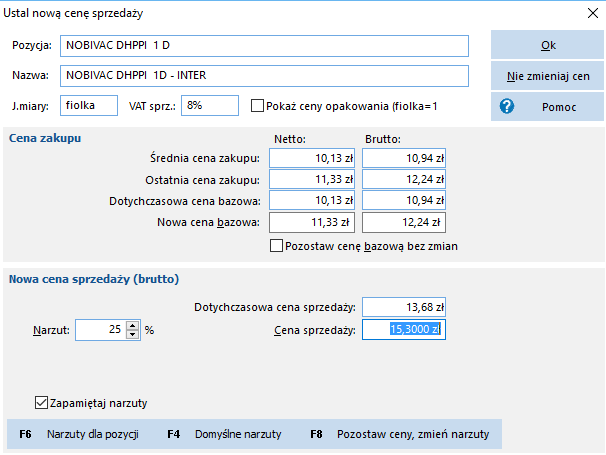606x455 pixels.
Task: Check Pozostaw cenę bazową bez zmian
Action: [276, 246]
